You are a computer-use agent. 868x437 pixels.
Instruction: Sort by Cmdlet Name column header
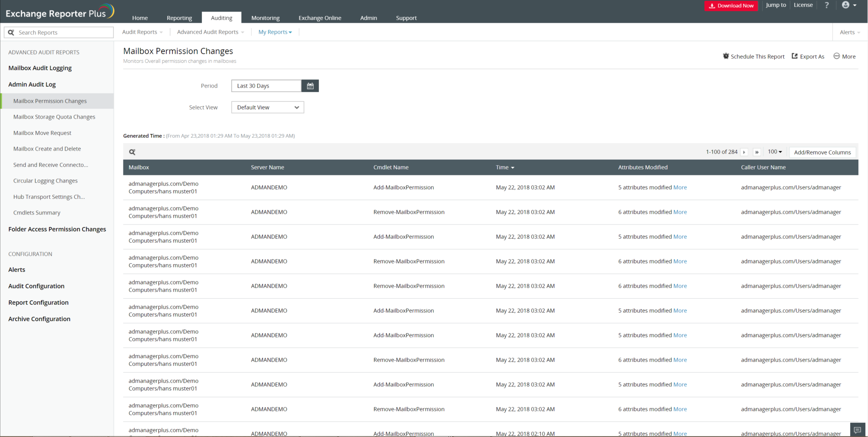[x=391, y=167]
